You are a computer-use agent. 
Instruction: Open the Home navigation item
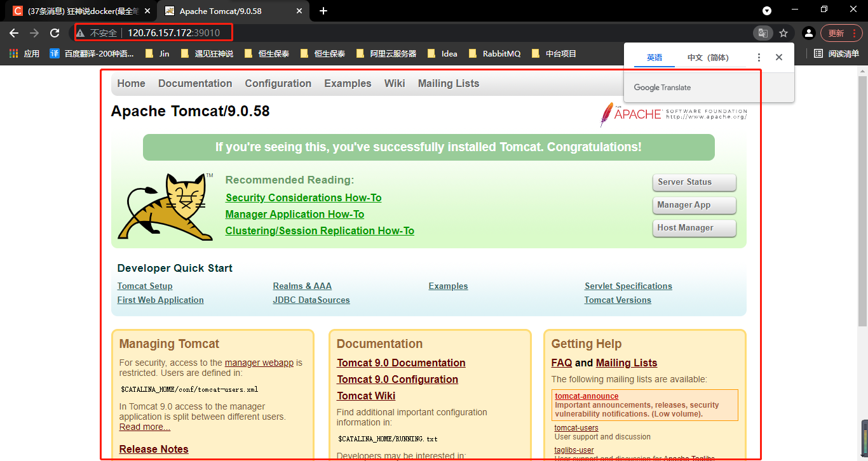click(x=131, y=83)
